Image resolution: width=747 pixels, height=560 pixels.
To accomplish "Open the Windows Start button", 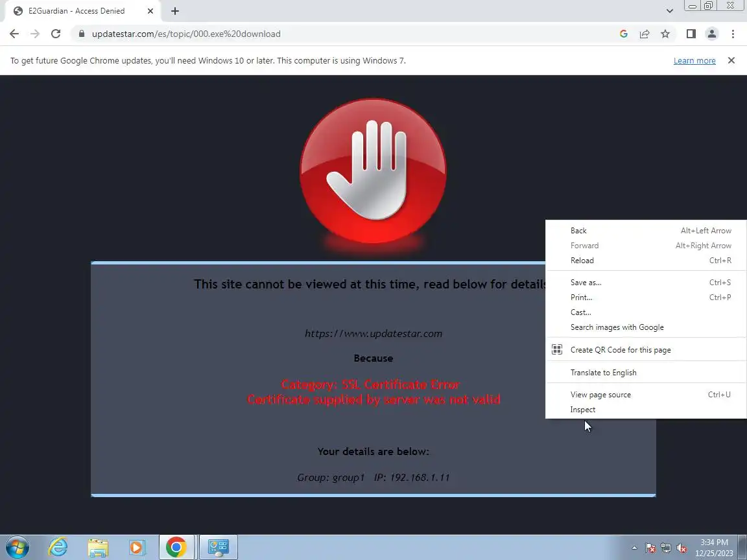I will (x=18, y=547).
